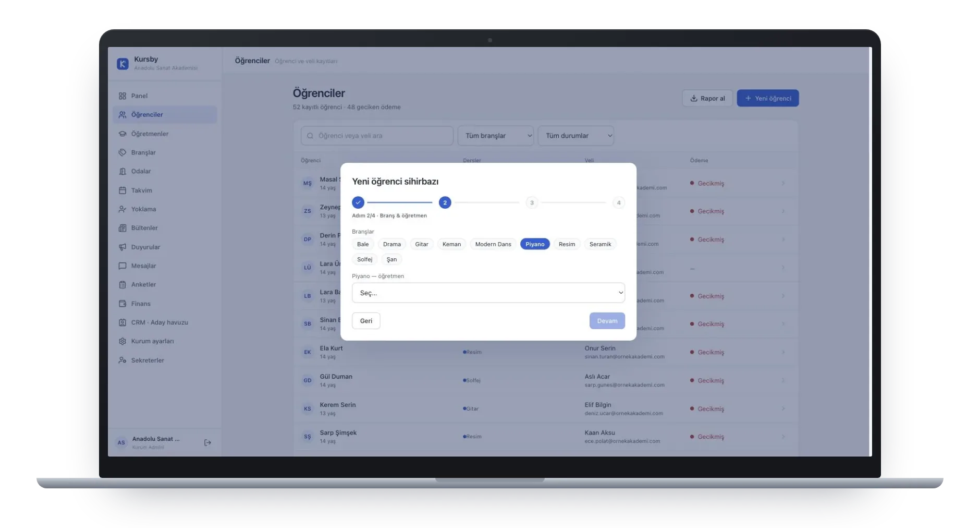Select the Gitar branch chip

[422, 244]
